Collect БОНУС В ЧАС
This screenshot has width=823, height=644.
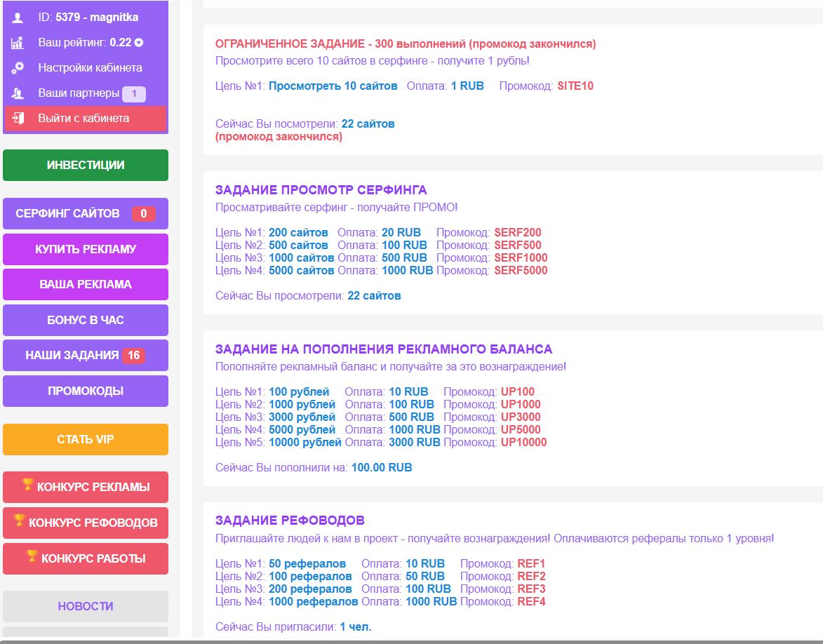click(86, 320)
